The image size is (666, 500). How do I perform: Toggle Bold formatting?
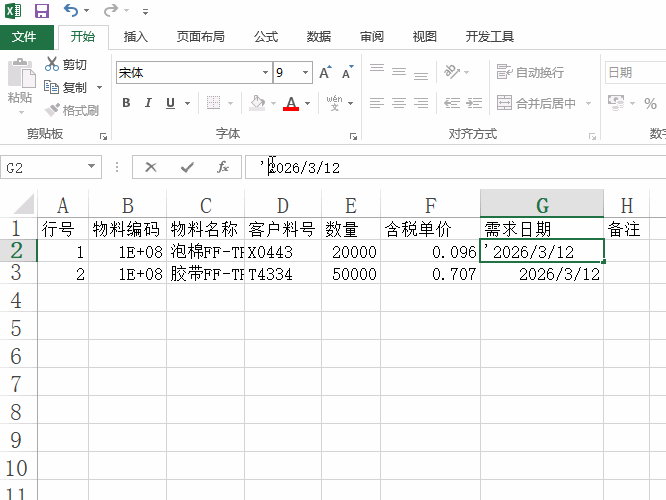pyautogui.click(x=126, y=103)
